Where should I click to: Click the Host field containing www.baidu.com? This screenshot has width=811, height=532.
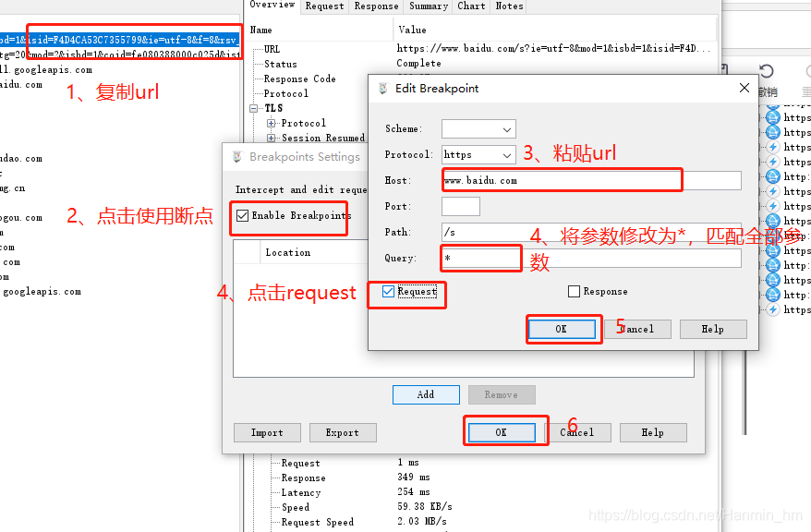click(x=591, y=180)
